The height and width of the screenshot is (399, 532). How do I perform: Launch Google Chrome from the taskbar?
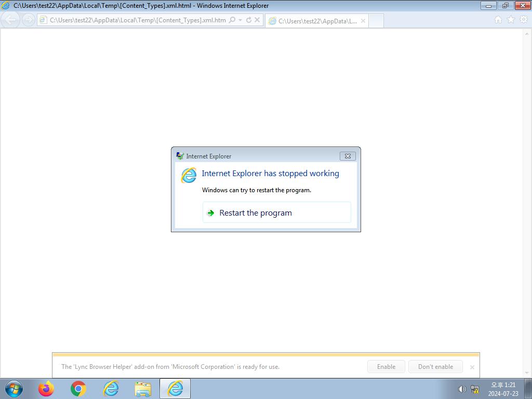(x=78, y=389)
